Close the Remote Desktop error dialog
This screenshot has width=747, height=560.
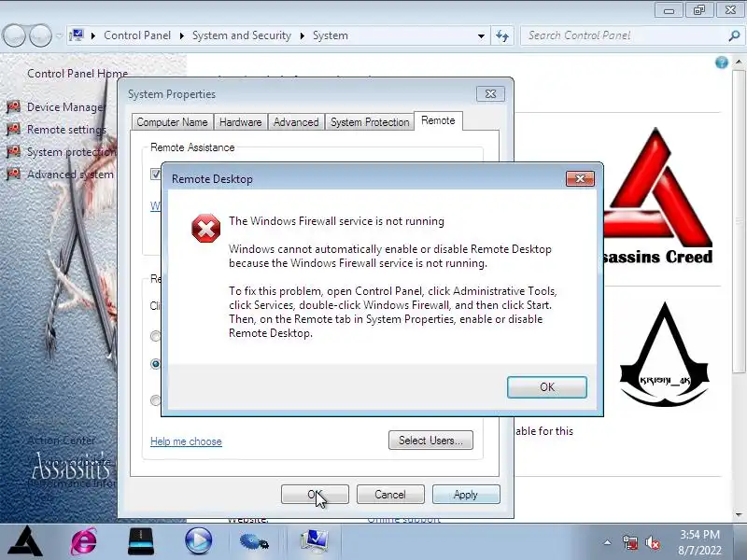point(580,178)
